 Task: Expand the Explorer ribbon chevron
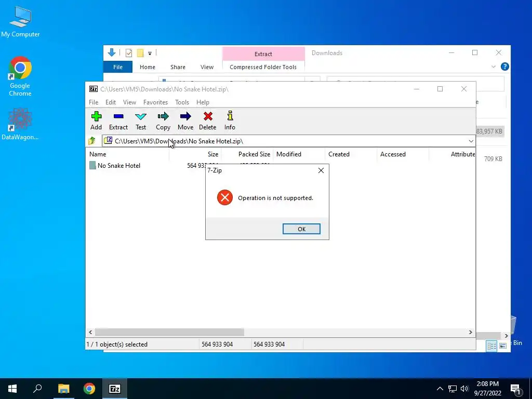click(x=494, y=67)
